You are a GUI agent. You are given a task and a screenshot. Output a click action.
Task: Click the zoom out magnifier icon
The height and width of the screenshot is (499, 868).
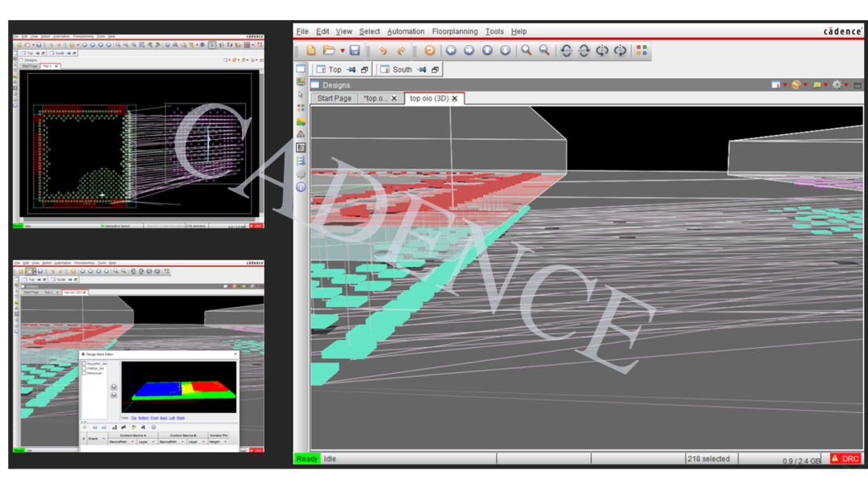545,51
